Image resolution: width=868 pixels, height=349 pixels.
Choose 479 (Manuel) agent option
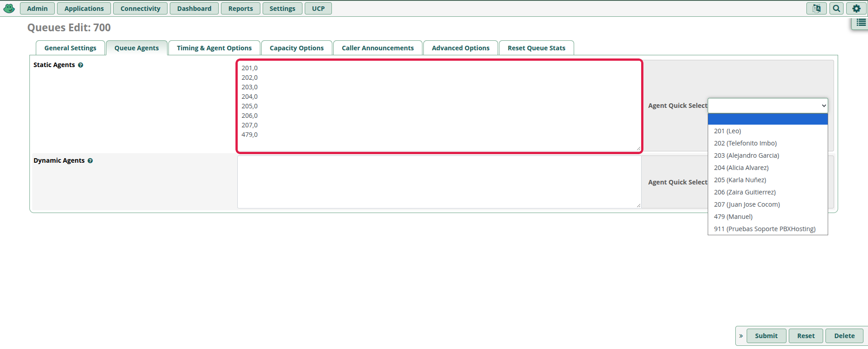click(x=768, y=217)
